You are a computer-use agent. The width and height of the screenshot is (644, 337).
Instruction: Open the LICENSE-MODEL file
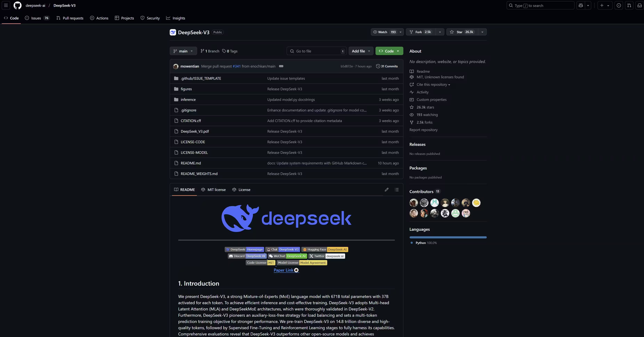(194, 152)
